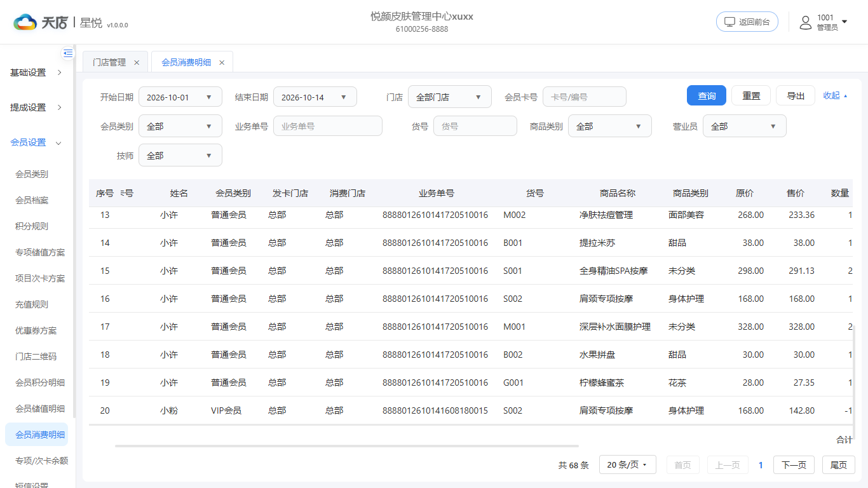This screenshot has width=868, height=488.
Task: Click the 查询 button
Action: tap(707, 96)
